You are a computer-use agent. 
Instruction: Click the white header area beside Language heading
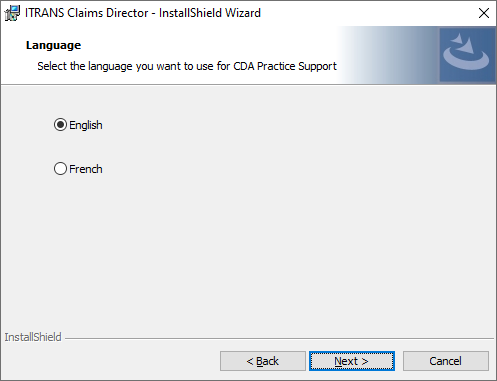207,45
